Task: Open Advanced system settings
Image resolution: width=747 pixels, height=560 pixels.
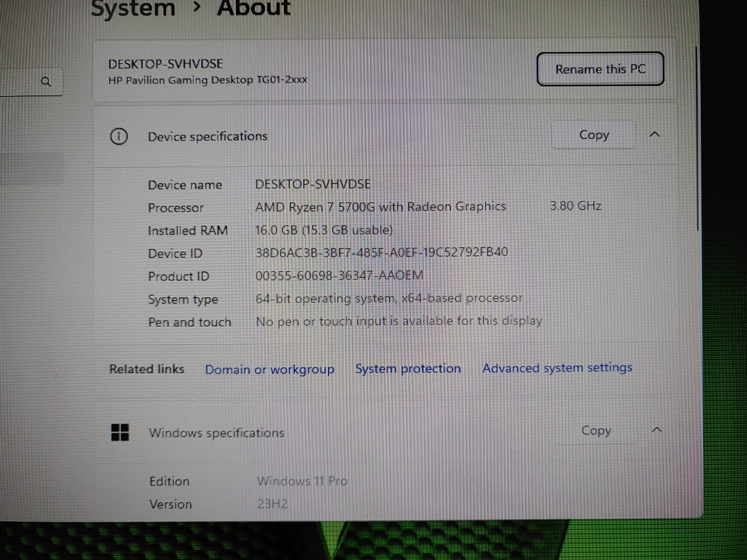Action: point(557,368)
